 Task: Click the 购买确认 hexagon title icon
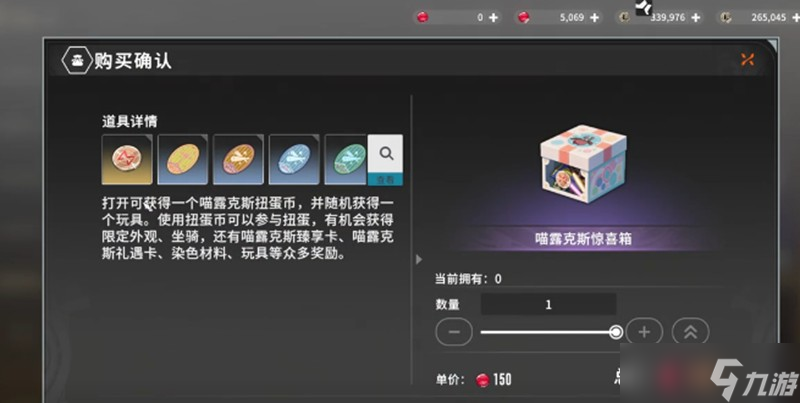74,60
